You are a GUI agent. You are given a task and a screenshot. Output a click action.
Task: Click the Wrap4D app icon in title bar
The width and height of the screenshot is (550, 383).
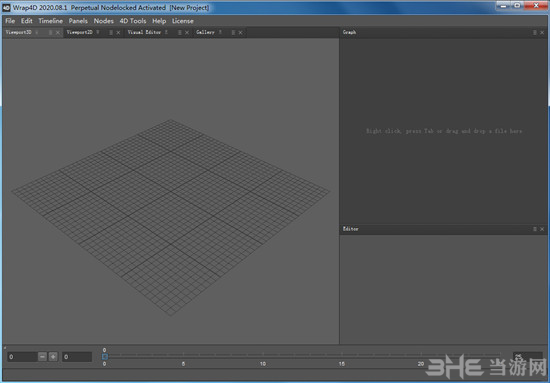pos(6,8)
